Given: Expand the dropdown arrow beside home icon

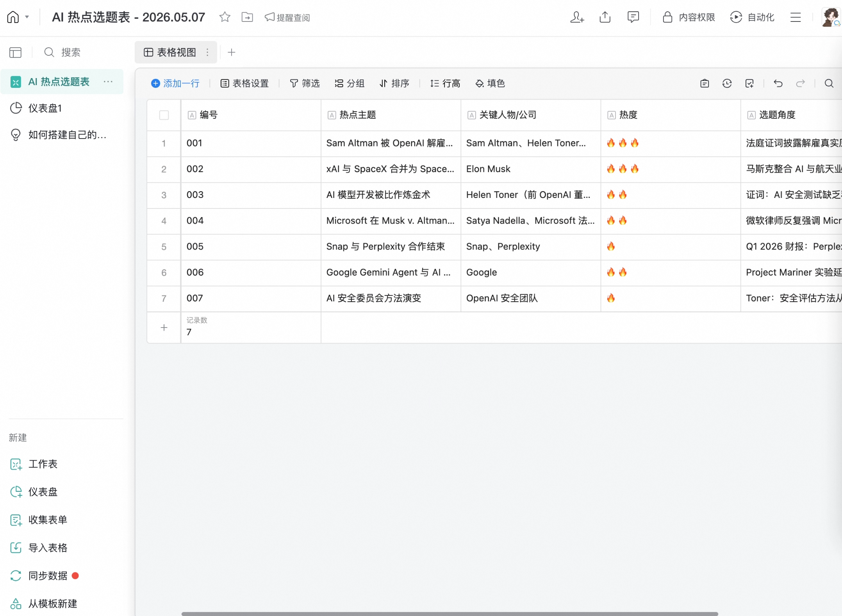Looking at the screenshot, I should (27, 17).
